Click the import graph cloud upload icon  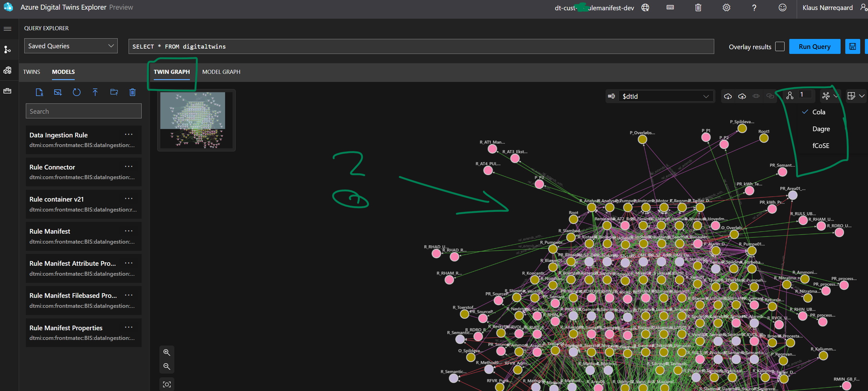click(742, 96)
